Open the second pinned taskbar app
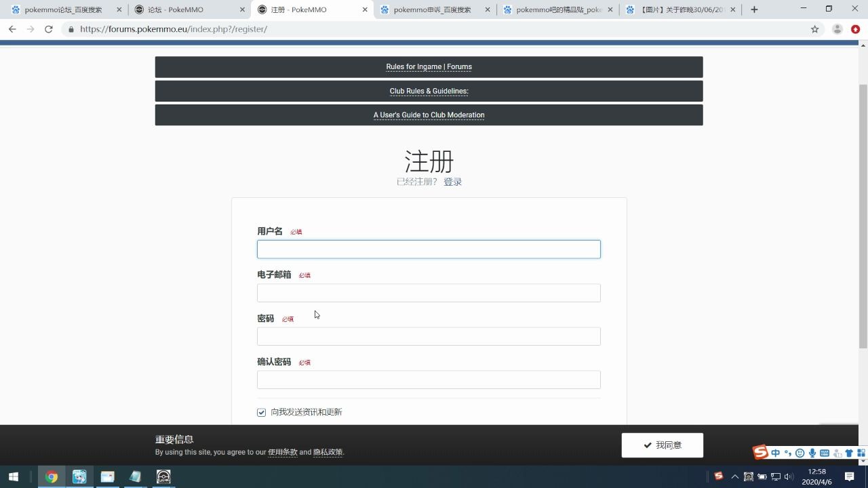 pyautogui.click(x=79, y=476)
